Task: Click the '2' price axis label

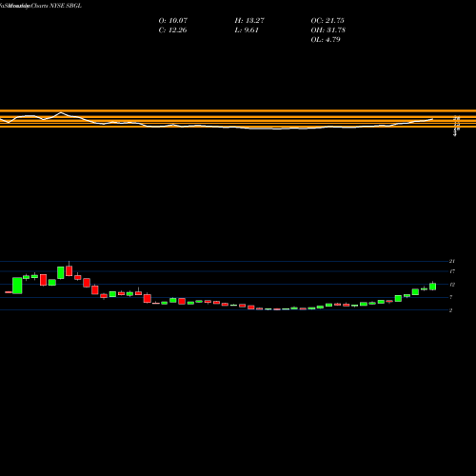Action: point(450,310)
